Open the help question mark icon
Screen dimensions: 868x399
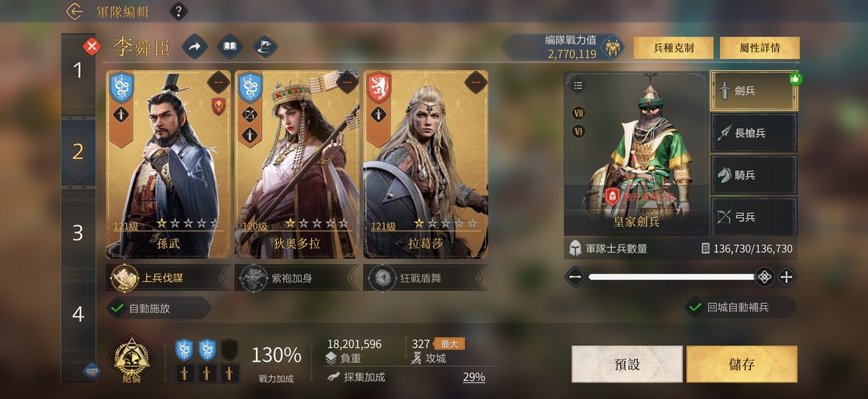pyautogui.click(x=178, y=11)
